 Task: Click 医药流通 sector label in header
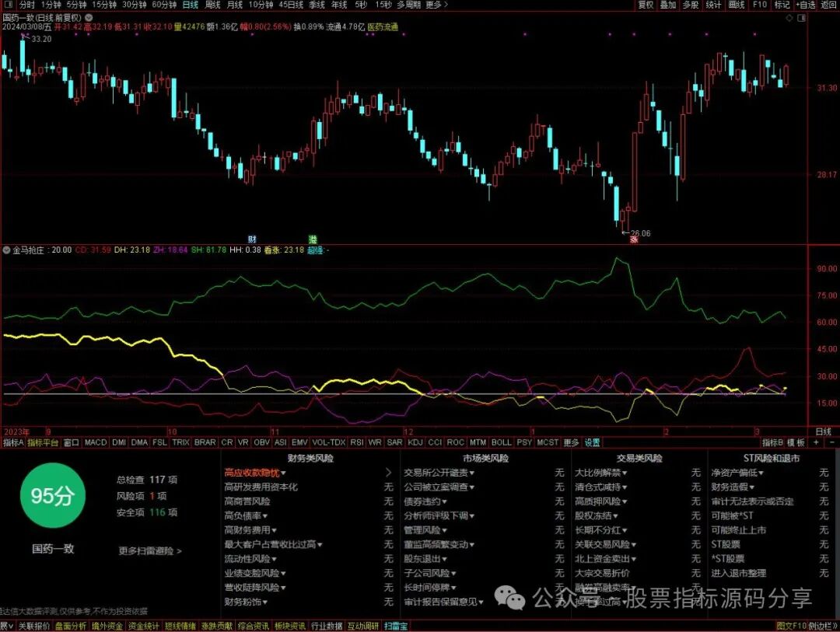click(383, 26)
